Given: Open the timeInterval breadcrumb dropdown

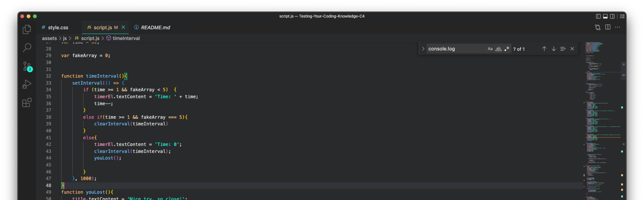Looking at the screenshot, I should pos(126,38).
